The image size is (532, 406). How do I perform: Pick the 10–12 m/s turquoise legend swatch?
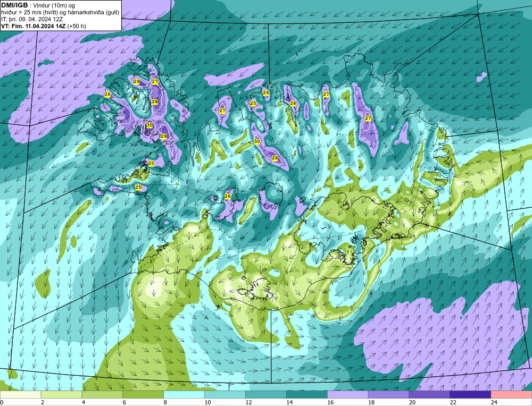(x=225, y=394)
